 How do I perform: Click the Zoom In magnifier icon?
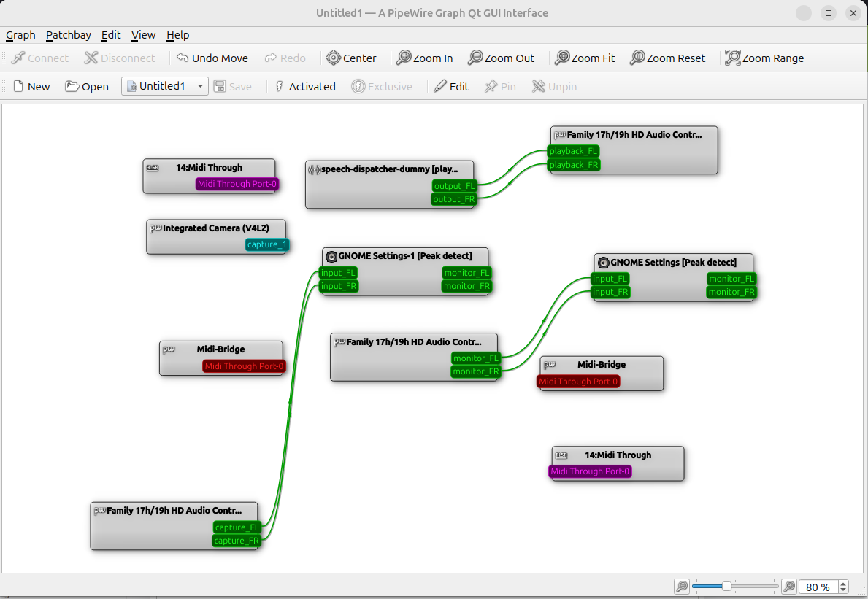403,58
